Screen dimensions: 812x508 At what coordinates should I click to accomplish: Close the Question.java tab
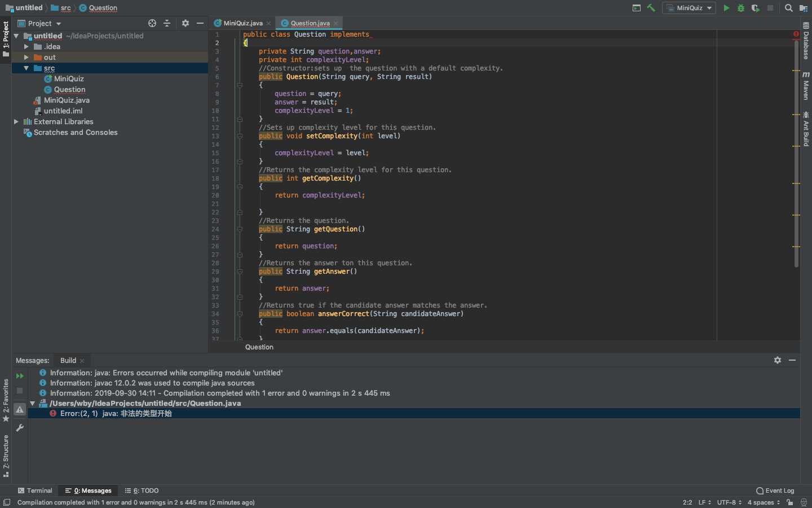tap(336, 23)
